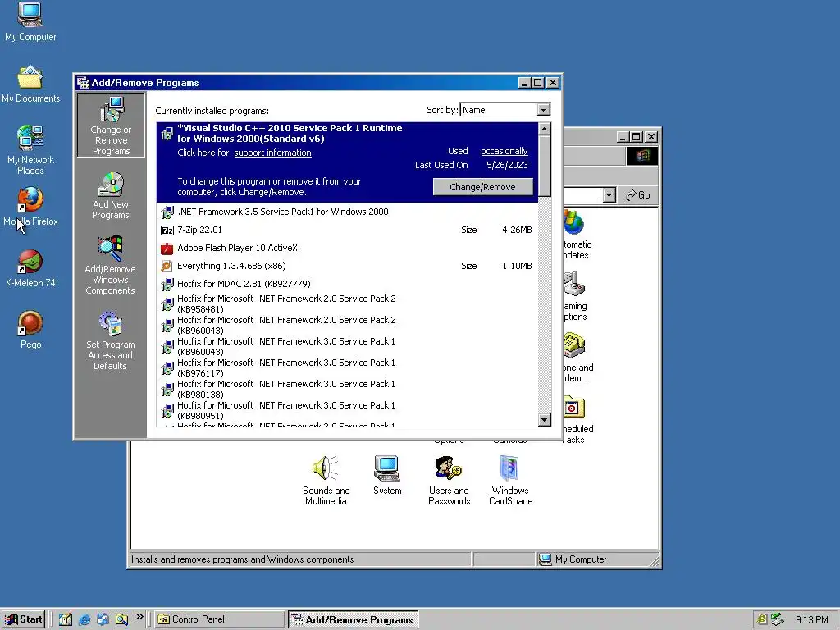Click Internet Explorer quick launch icon
This screenshot has height=630, width=840.
click(84, 619)
